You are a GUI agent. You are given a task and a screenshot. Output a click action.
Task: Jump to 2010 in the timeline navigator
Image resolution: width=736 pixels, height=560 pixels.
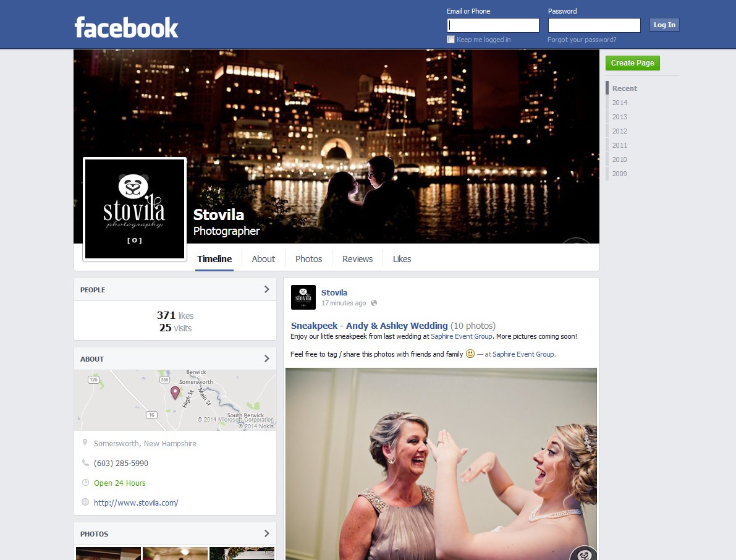pyautogui.click(x=619, y=159)
